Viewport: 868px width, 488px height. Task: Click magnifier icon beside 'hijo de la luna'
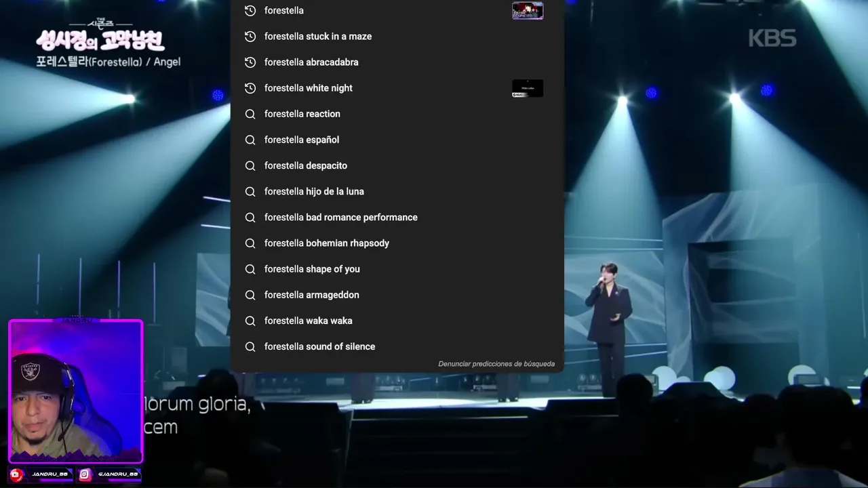coord(250,191)
